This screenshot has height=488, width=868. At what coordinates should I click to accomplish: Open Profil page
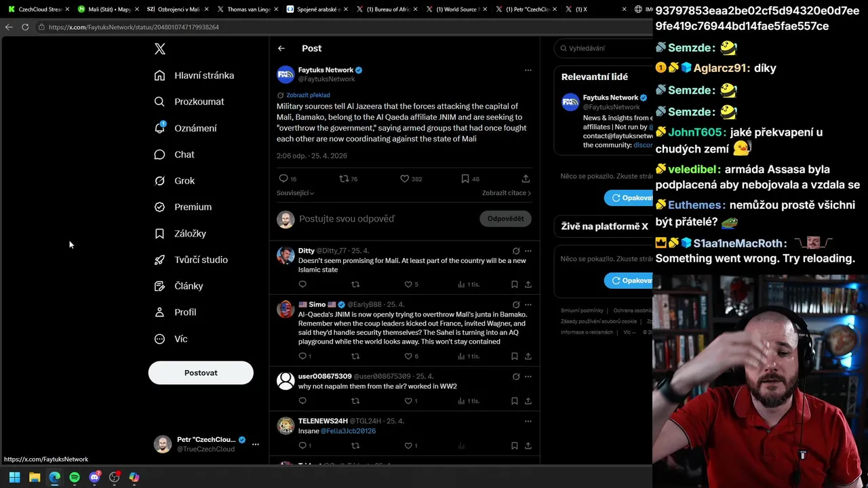coord(175,312)
